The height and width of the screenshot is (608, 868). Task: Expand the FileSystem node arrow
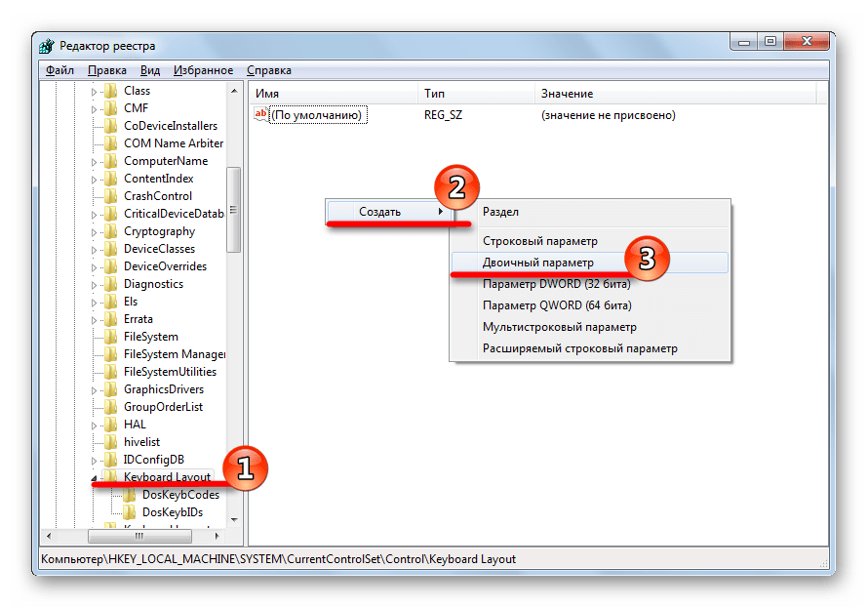point(96,338)
